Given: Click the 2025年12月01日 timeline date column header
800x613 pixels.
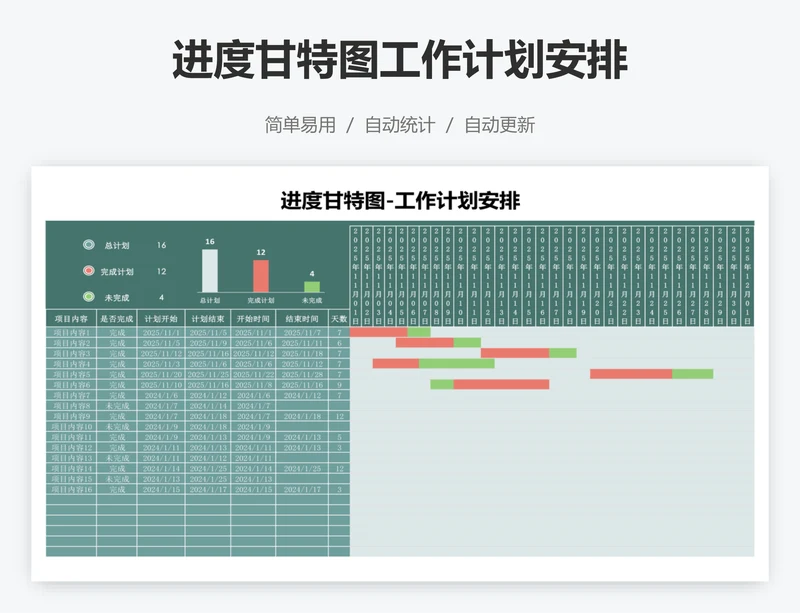Looking at the screenshot, I should click(747, 276).
